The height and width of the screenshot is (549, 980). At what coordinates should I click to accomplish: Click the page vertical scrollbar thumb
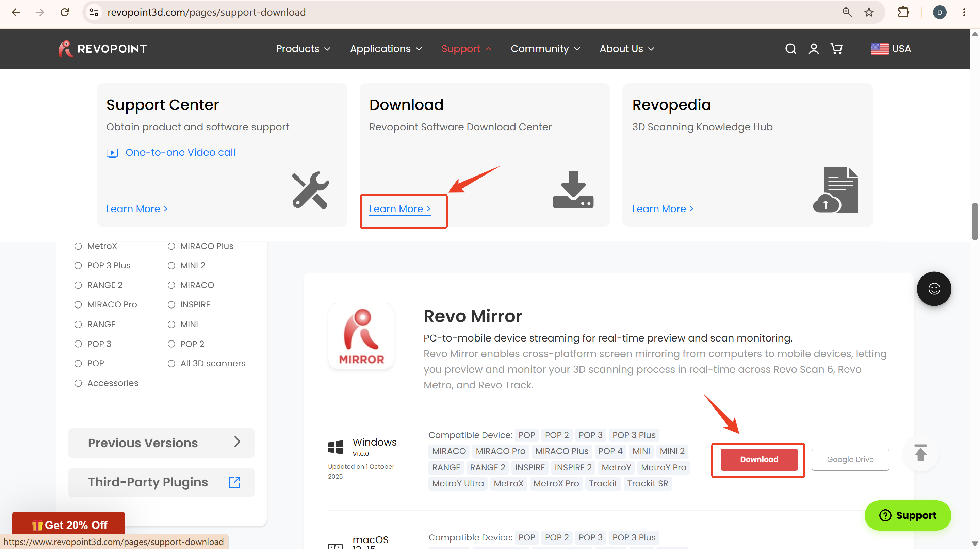(x=974, y=222)
